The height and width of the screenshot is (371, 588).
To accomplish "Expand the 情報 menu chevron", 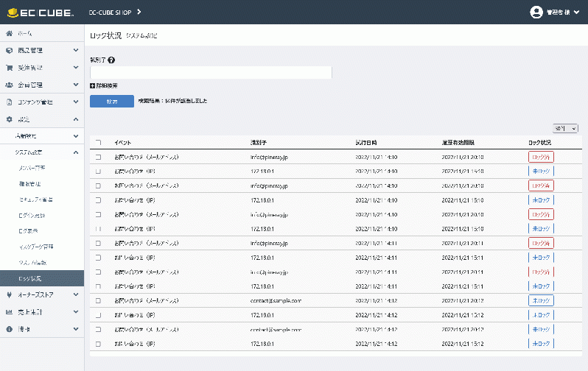I will (76, 329).
